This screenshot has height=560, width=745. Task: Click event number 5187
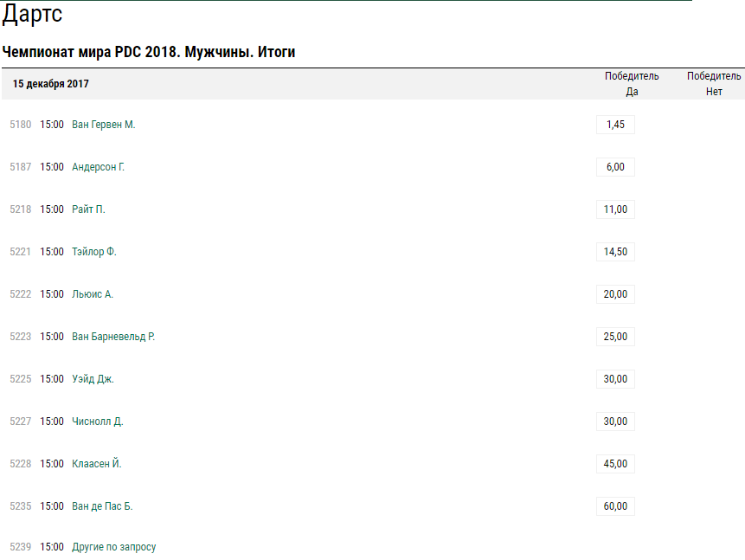pos(21,167)
